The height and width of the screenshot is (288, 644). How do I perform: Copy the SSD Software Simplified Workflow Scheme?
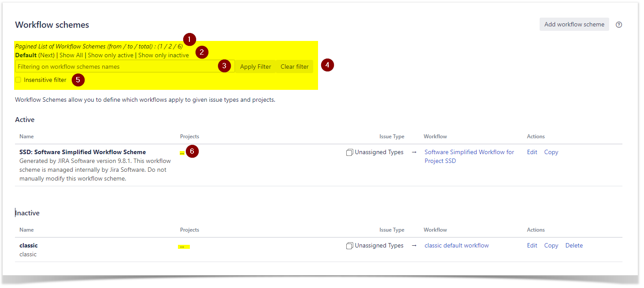click(x=551, y=152)
